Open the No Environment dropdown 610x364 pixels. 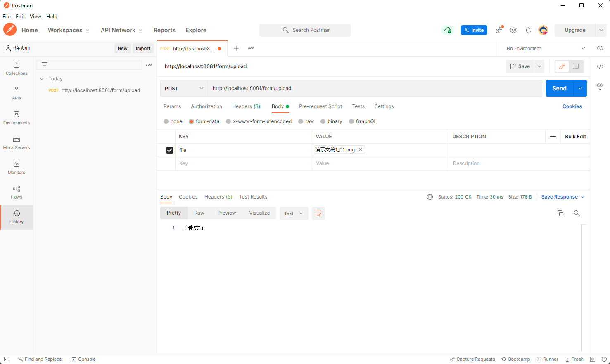pyautogui.click(x=546, y=48)
